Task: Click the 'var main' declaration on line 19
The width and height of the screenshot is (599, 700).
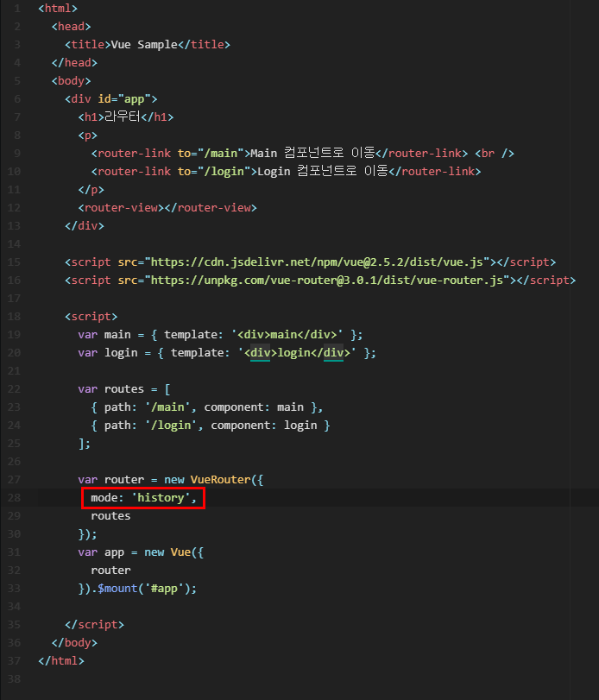Action: click(104, 335)
